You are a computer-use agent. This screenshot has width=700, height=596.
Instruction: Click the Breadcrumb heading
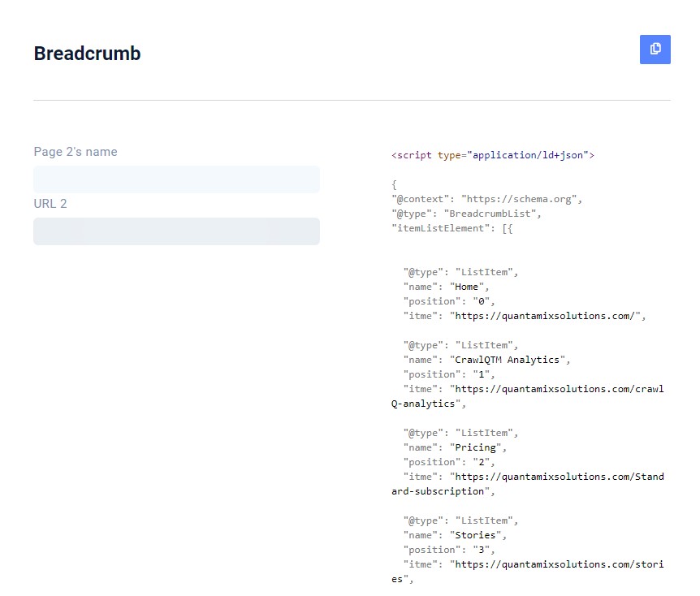(x=87, y=54)
